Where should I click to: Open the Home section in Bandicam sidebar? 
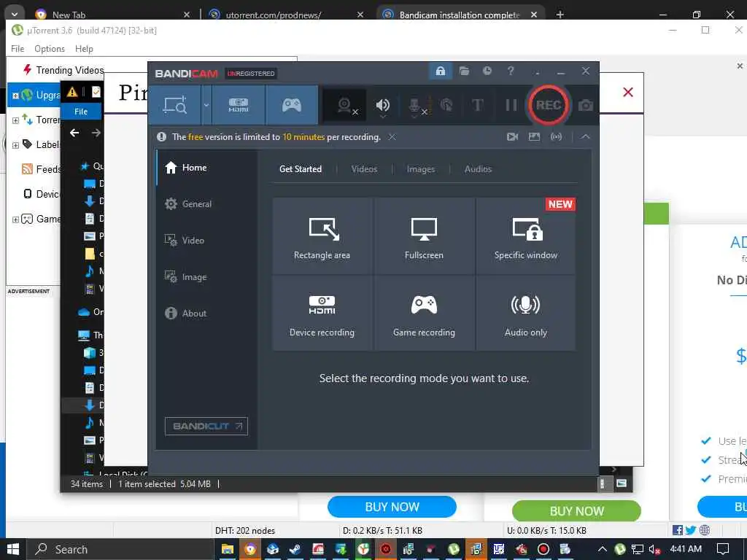[206, 168]
